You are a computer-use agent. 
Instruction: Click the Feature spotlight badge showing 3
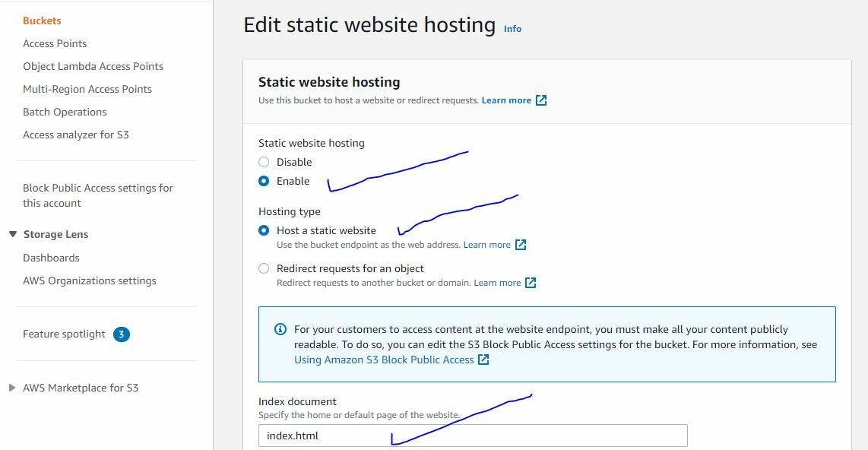click(x=122, y=334)
